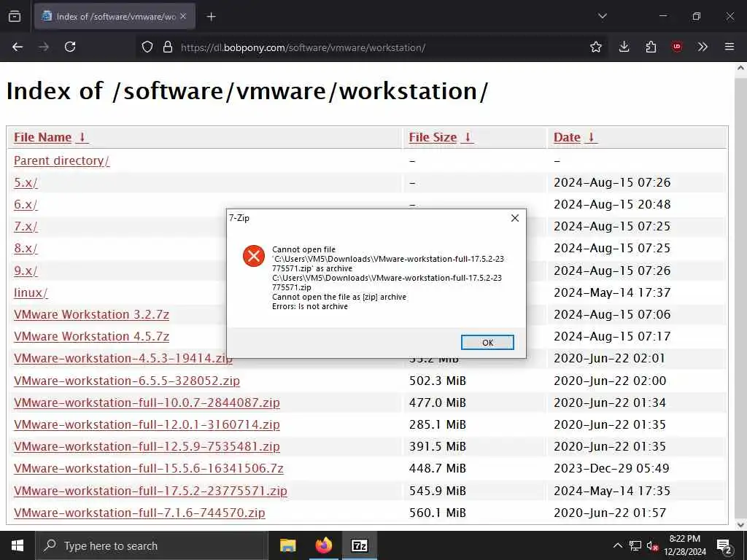This screenshot has width=747, height=560.
Task: Open a new browser tab
Action: coord(211,17)
